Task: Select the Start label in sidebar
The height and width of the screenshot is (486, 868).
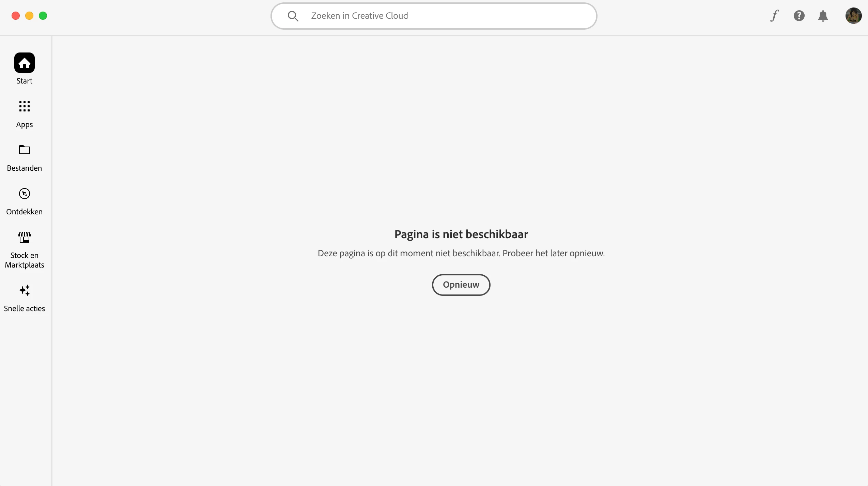Action: click(x=25, y=81)
